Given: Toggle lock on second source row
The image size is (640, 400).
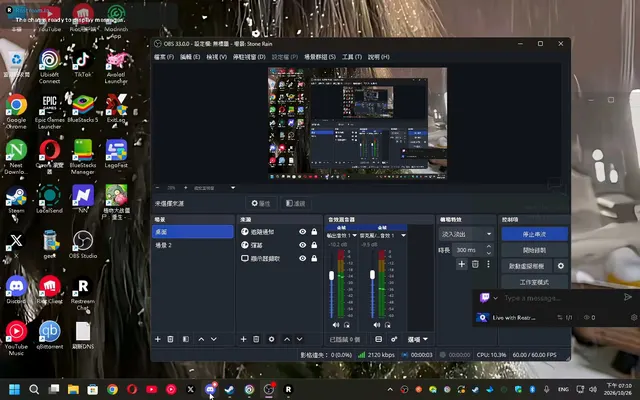Looking at the screenshot, I should click(314, 245).
